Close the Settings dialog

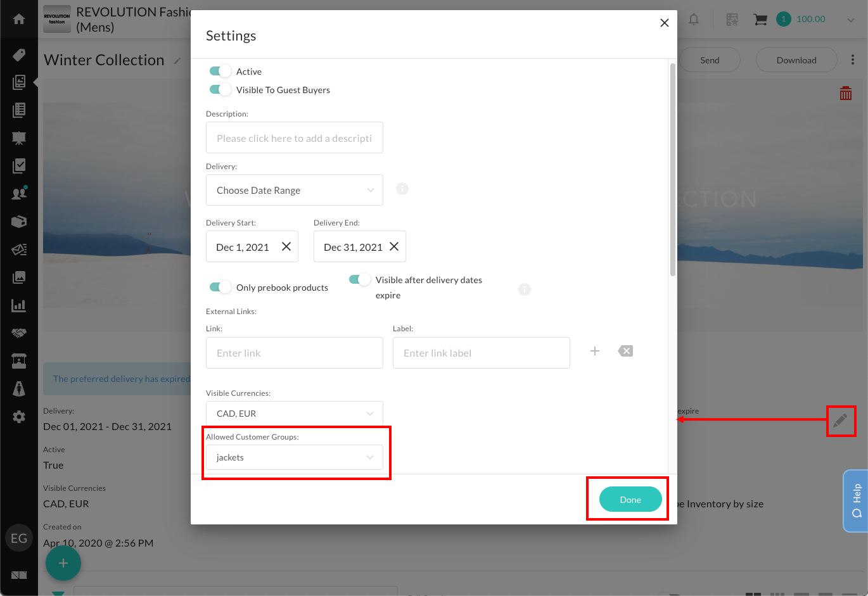click(x=664, y=23)
